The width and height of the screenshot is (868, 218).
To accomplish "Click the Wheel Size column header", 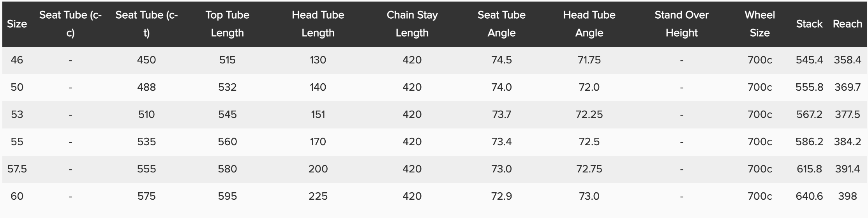I will (760, 24).
